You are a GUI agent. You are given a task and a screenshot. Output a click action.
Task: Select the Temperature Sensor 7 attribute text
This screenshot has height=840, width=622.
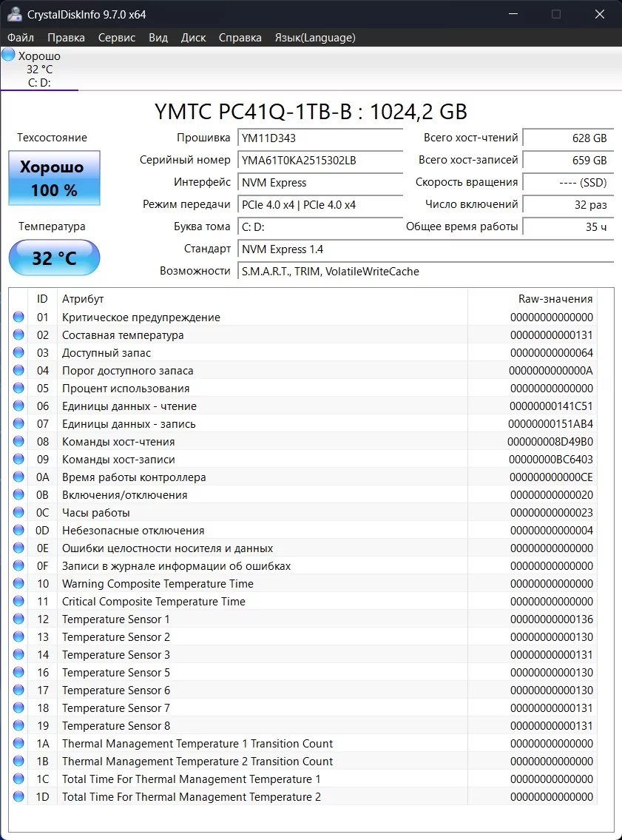coord(116,708)
